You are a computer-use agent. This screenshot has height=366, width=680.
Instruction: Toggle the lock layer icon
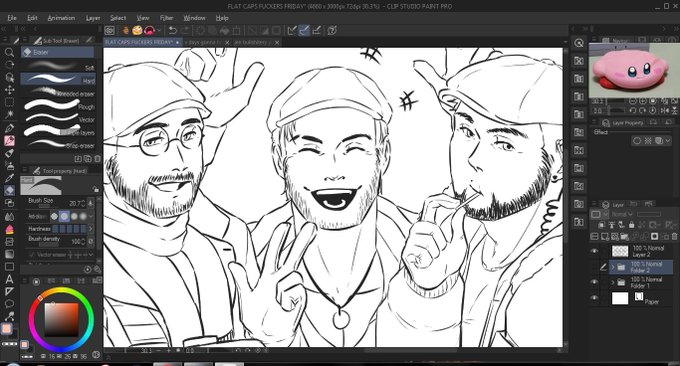click(631, 225)
